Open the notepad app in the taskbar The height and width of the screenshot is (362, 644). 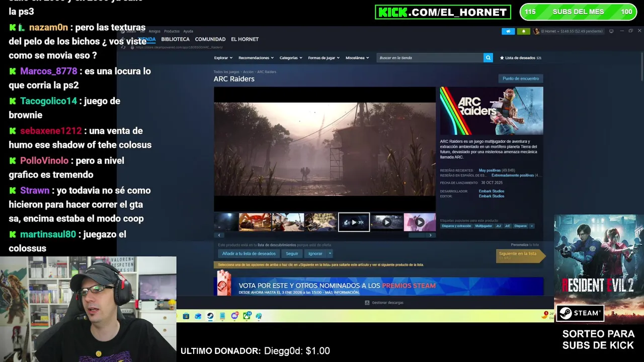tap(222, 316)
